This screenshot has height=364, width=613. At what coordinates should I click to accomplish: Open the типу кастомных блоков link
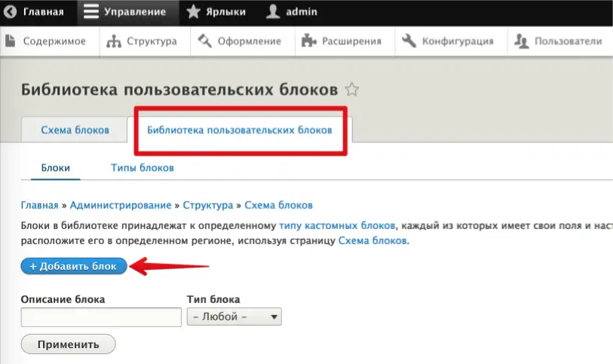[x=337, y=225]
